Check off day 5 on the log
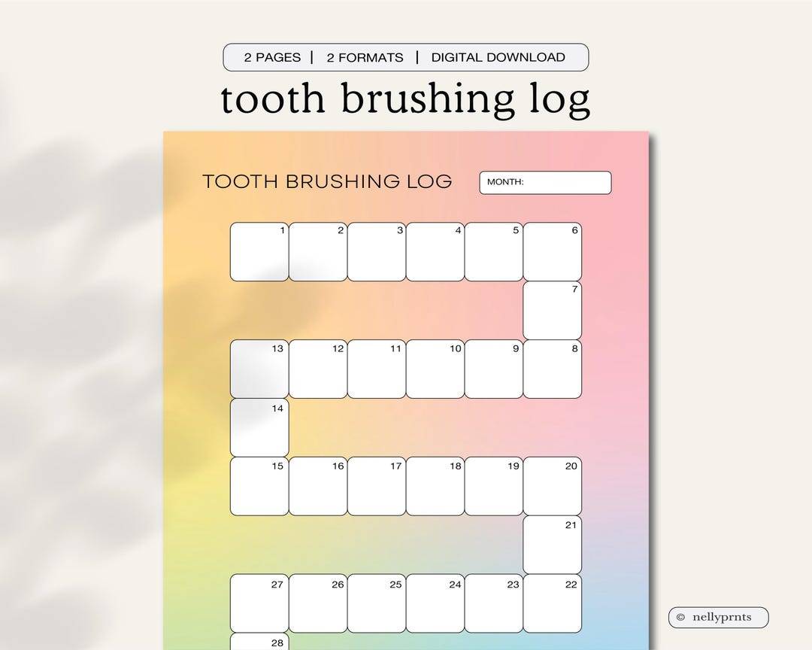The height and width of the screenshot is (650, 812). (x=494, y=252)
